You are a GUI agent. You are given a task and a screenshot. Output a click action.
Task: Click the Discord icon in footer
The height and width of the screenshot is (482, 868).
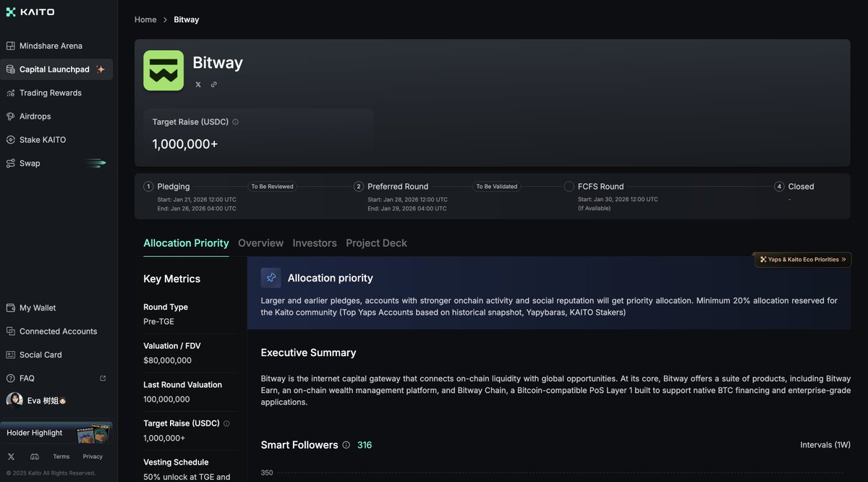(x=35, y=457)
